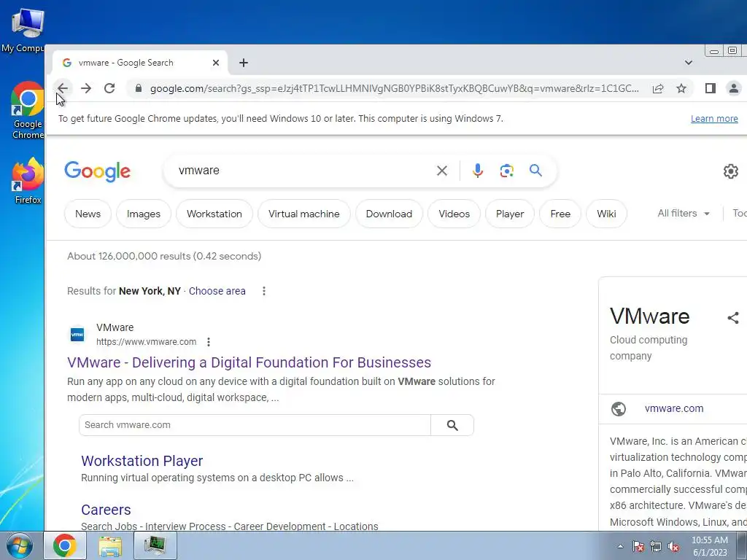The width and height of the screenshot is (747, 560).
Task: Open Google quick settings gear
Action: point(731,171)
